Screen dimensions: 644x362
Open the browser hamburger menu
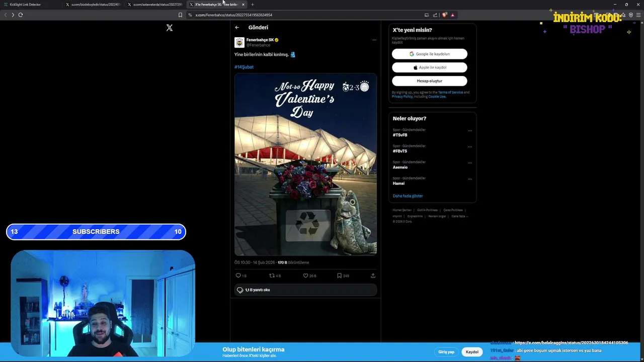(x=638, y=15)
